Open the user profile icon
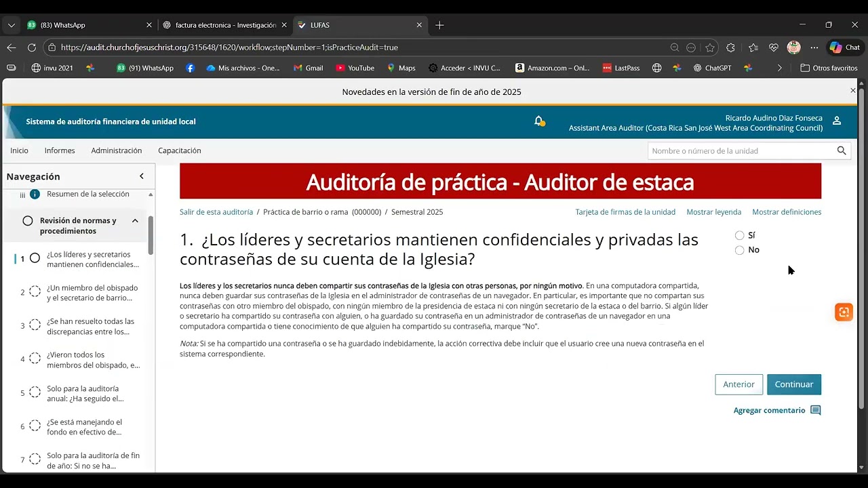This screenshot has height=488, width=868. pos(837,121)
